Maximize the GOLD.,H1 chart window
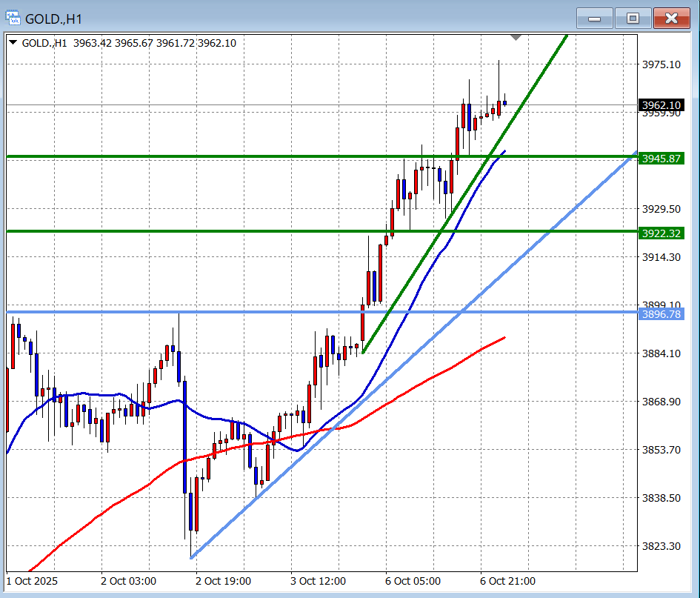Image resolution: width=700 pixels, height=598 pixels. coord(633,18)
